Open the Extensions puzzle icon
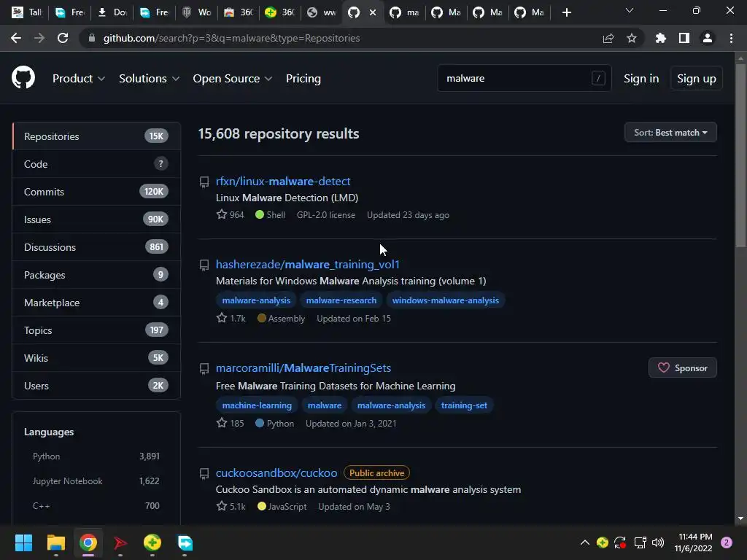 click(x=660, y=38)
